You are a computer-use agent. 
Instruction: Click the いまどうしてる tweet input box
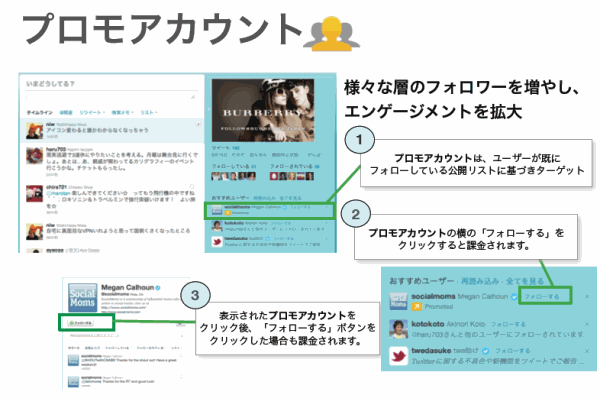point(112,96)
